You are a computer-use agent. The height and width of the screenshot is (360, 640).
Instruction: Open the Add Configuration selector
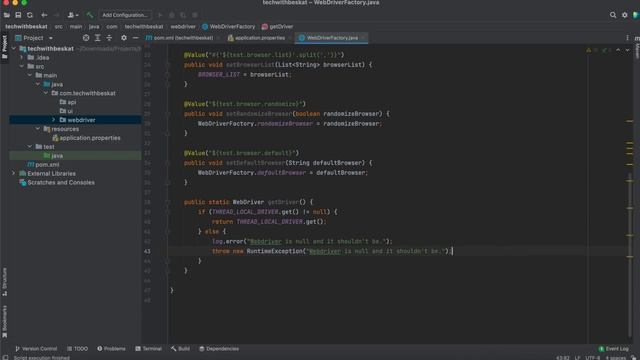[125, 15]
